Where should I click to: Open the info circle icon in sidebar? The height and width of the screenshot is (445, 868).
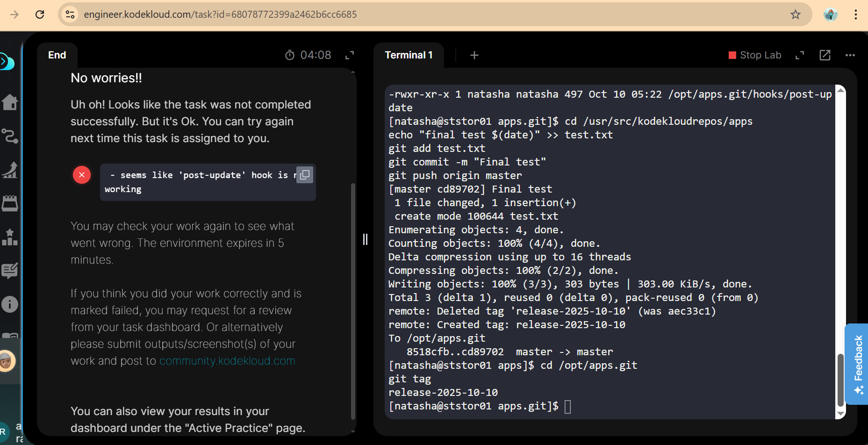9,304
